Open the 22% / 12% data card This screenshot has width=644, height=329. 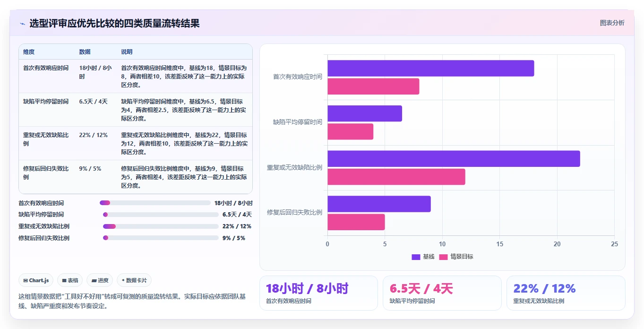[566, 293]
